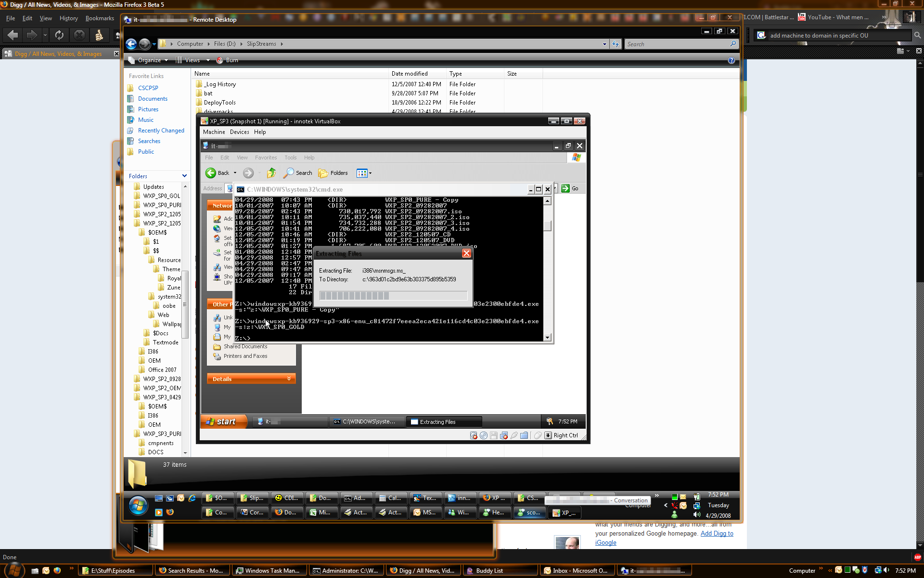Open VirtualBox Machine menu
This screenshot has width=924, height=578.
(x=214, y=132)
